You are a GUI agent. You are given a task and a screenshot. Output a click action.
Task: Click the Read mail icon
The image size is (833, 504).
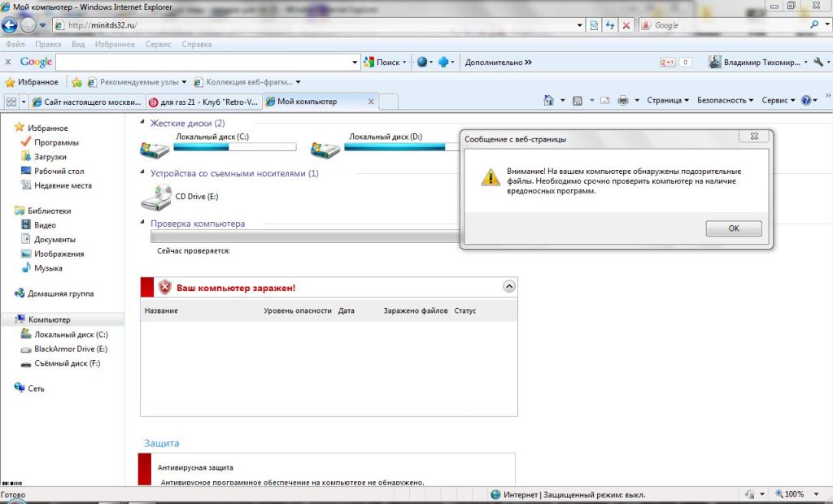(604, 100)
